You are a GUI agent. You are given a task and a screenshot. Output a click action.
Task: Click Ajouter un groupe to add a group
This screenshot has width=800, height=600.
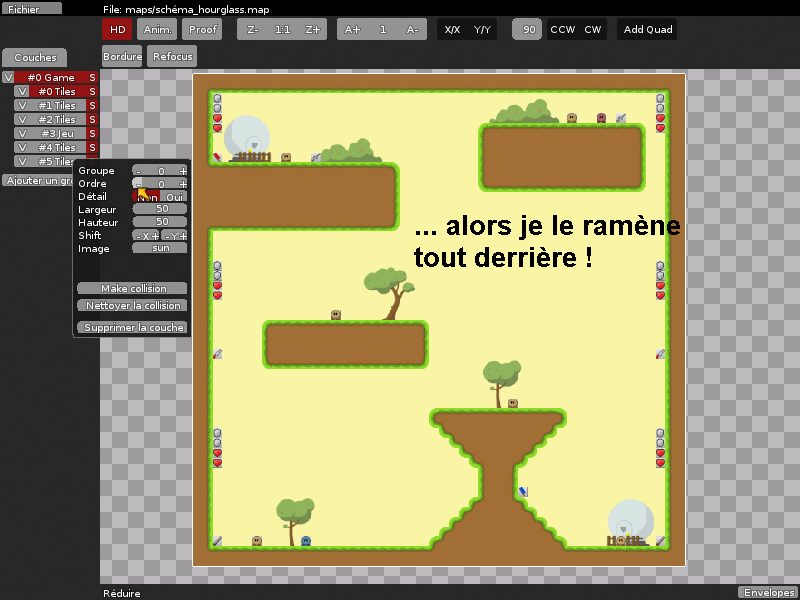click(x=37, y=180)
